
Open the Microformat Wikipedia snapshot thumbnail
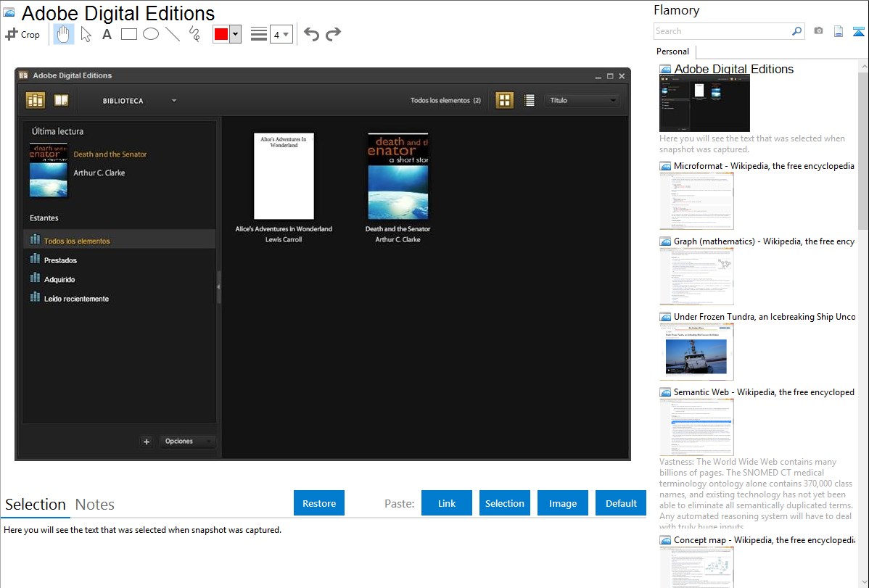click(x=696, y=201)
